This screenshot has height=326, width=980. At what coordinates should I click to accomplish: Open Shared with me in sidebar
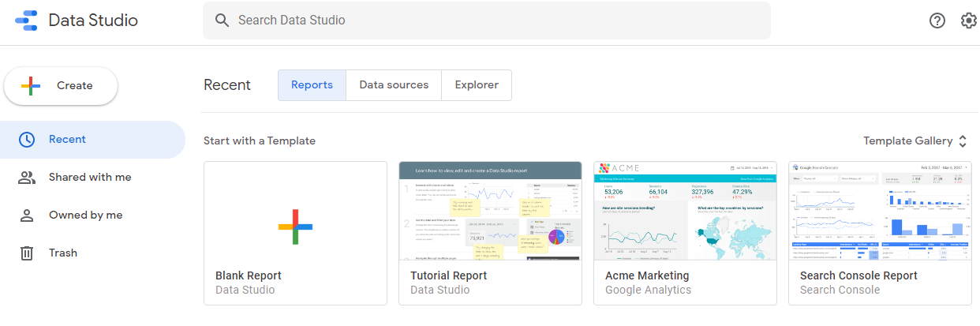(x=92, y=178)
